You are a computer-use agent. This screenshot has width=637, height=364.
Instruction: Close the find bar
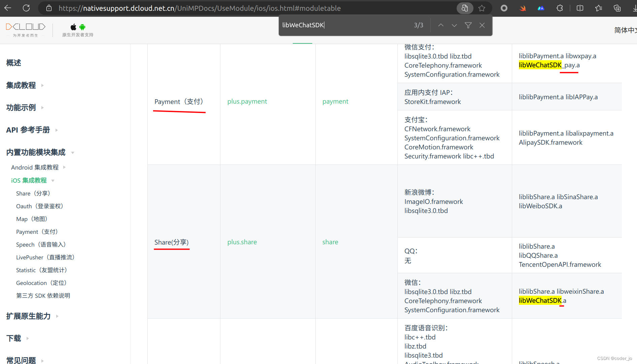[x=482, y=25]
